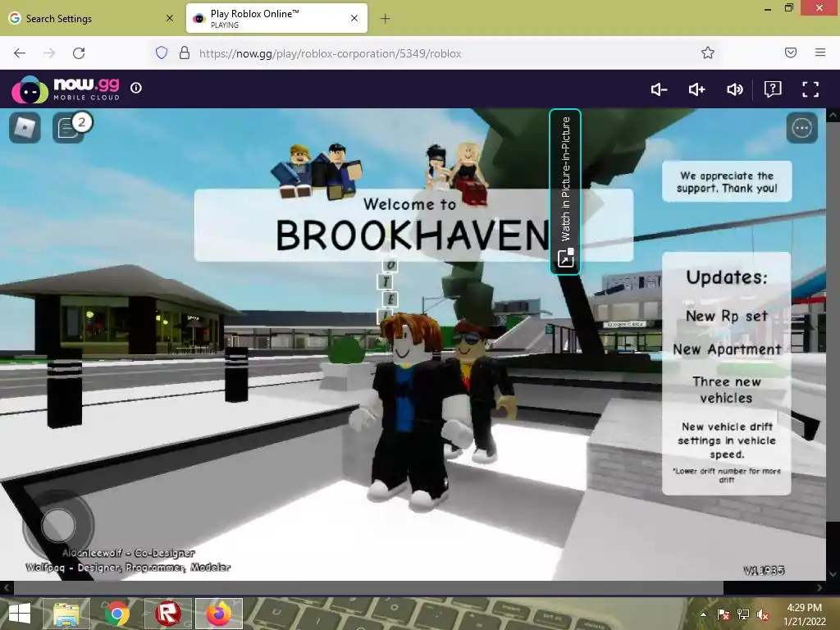
Task: Click the 'New Apartment' update text
Action: [727, 349]
